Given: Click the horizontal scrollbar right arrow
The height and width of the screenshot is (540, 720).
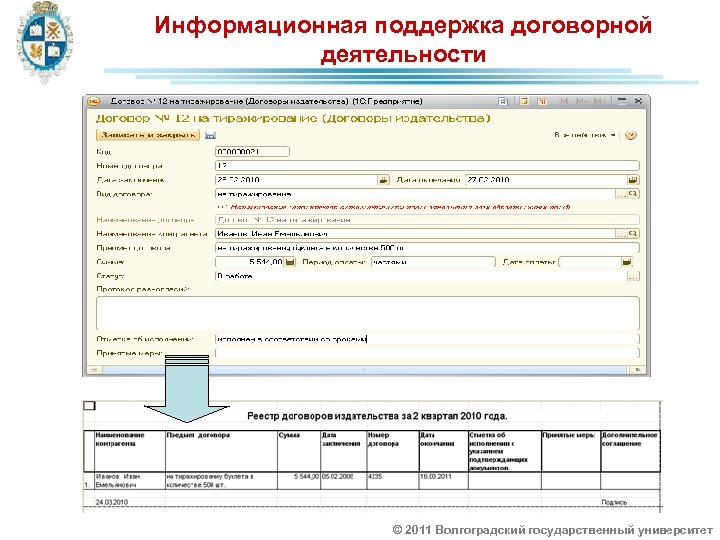Looking at the screenshot, I should (x=638, y=369).
